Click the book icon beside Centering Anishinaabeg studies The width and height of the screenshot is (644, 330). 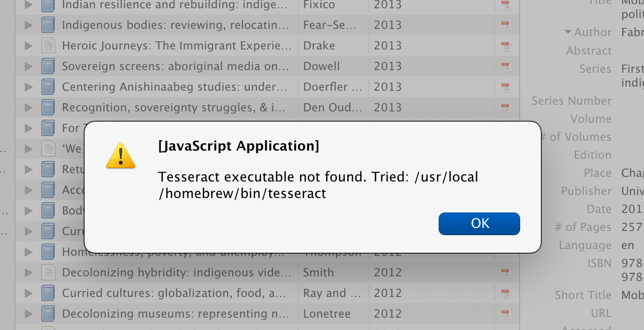point(48,87)
